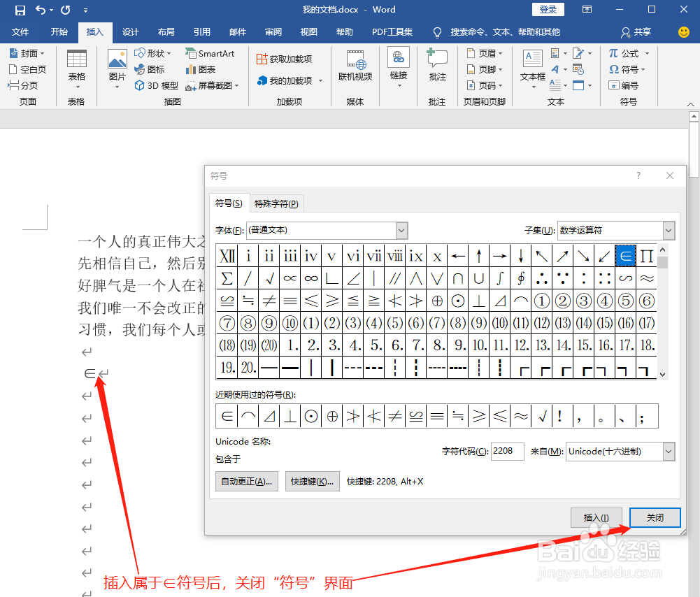The width and height of the screenshot is (700, 597).
Task: Insert Online Video (联机视频)
Action: click(355, 66)
